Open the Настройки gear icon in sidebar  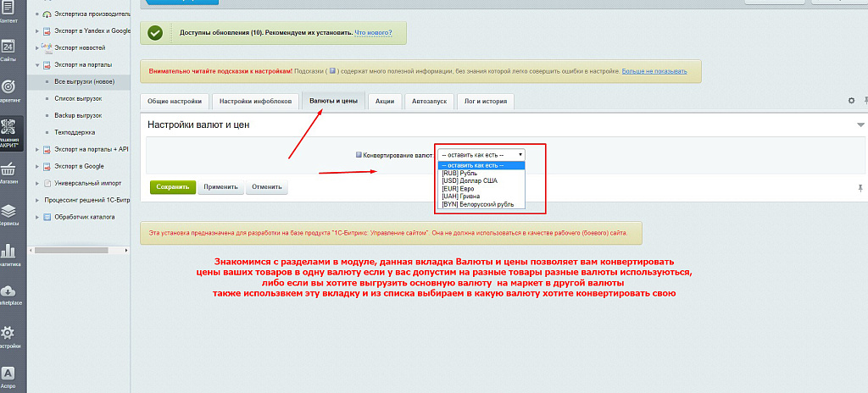(8, 333)
